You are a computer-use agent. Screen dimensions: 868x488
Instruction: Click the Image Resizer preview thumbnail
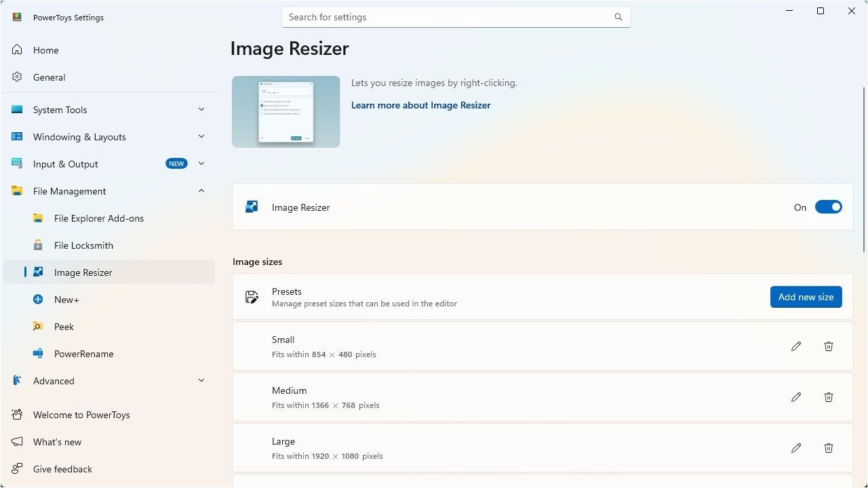[286, 112]
